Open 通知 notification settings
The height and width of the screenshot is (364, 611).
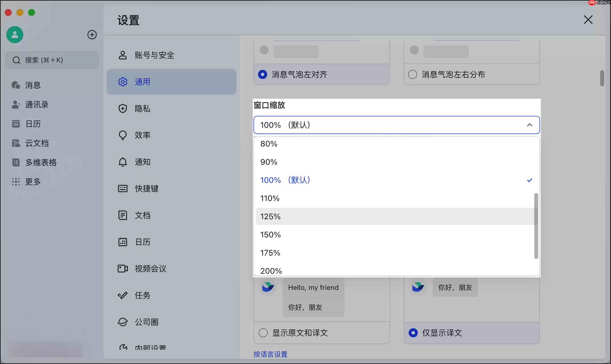point(142,162)
